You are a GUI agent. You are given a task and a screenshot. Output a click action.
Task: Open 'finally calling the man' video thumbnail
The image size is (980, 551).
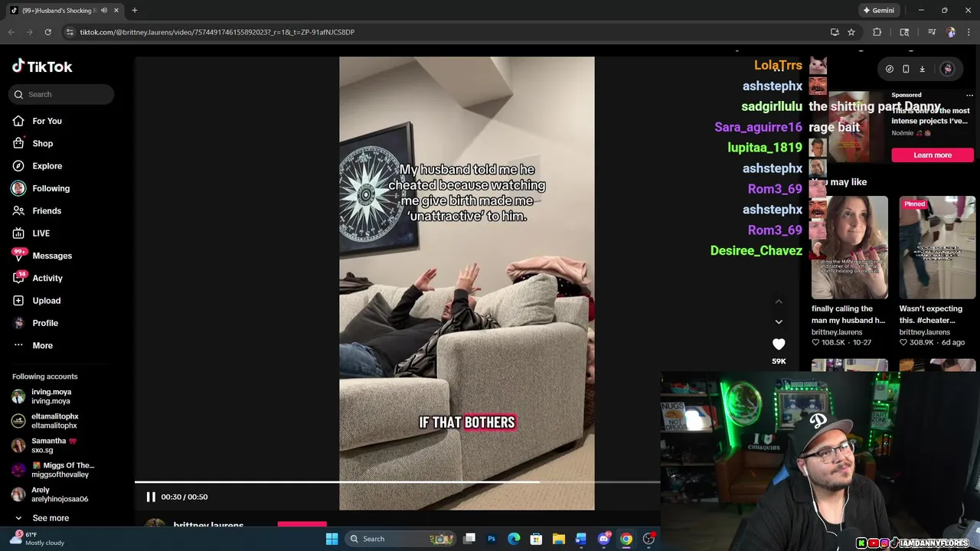850,247
